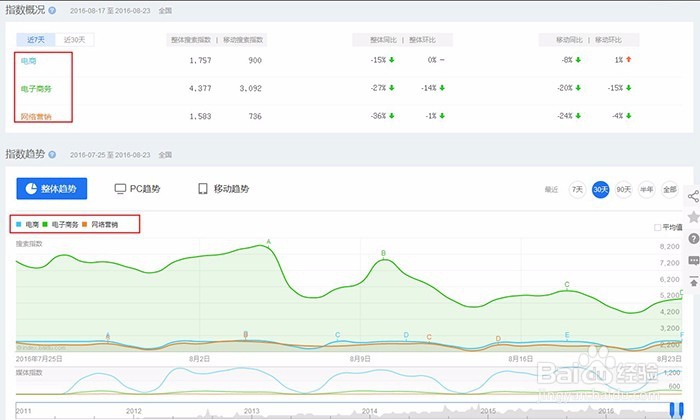Select 整体同比 tab
Image resolution: width=700 pixels, height=420 pixels.
tap(383, 40)
